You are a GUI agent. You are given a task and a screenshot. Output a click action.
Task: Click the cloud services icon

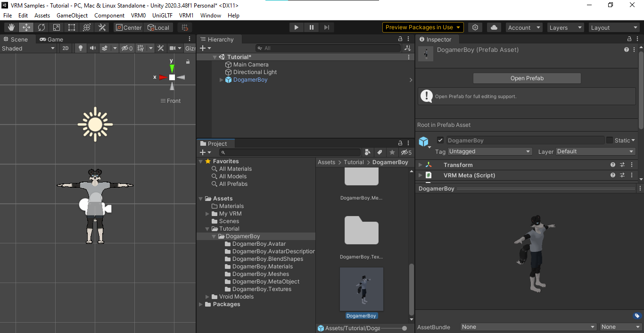pyautogui.click(x=494, y=27)
